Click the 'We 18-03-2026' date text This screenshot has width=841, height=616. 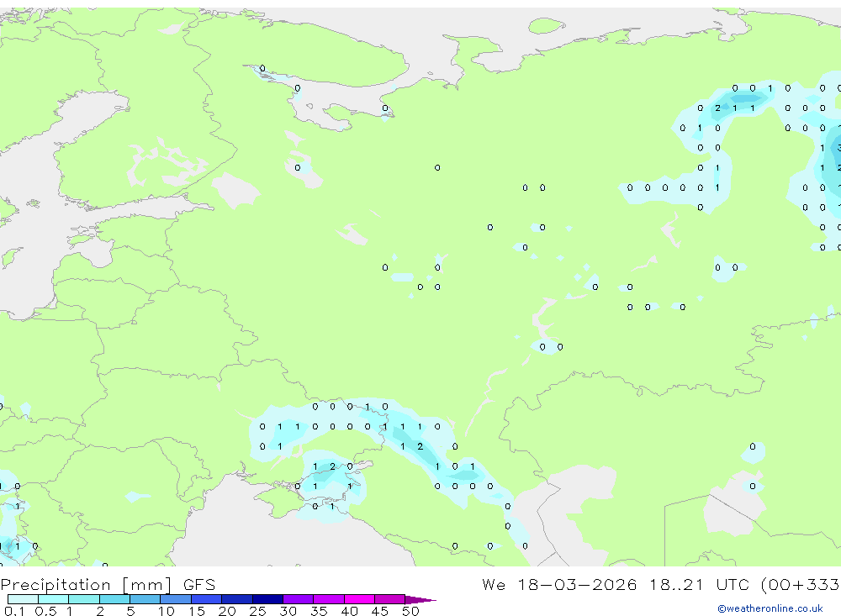click(x=559, y=584)
